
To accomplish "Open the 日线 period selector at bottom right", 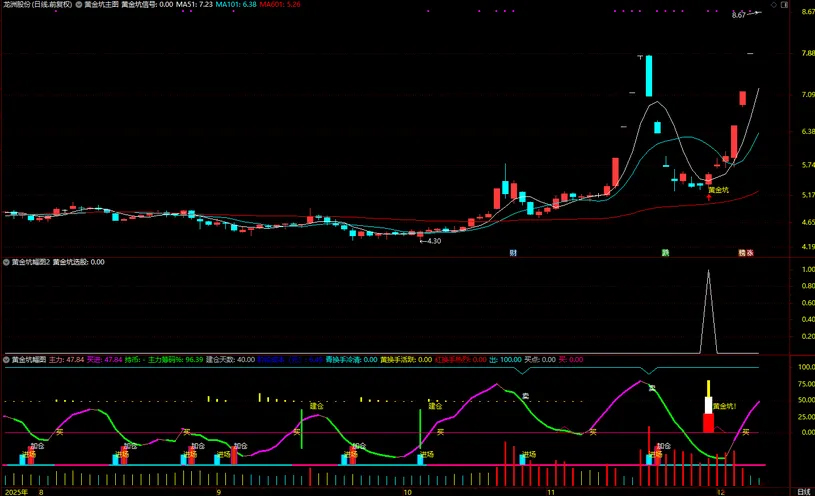I will (x=801, y=491).
